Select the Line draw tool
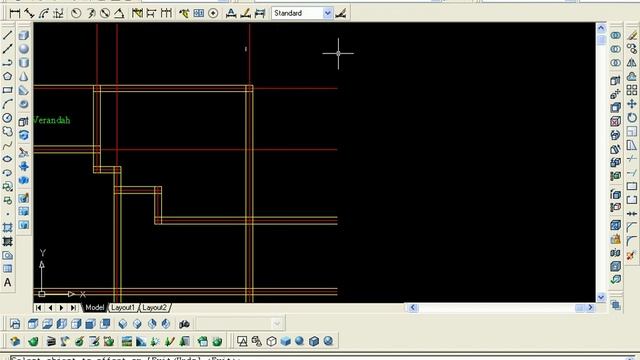 click(x=7, y=35)
